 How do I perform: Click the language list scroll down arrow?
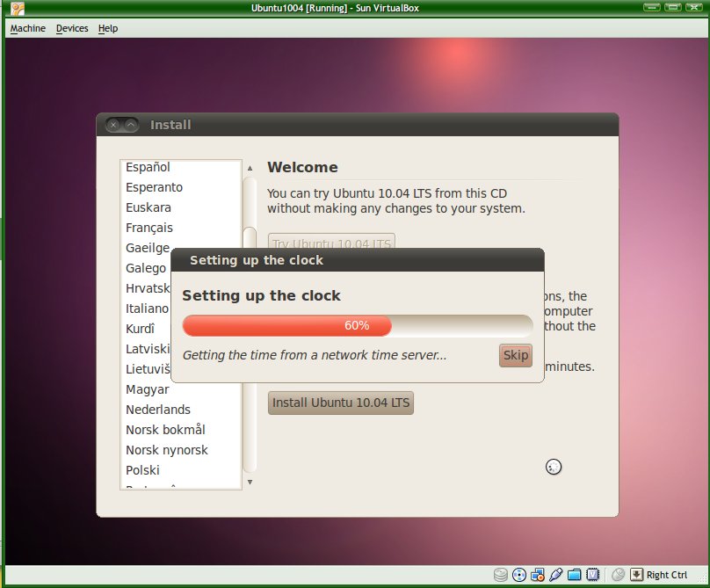click(x=250, y=482)
